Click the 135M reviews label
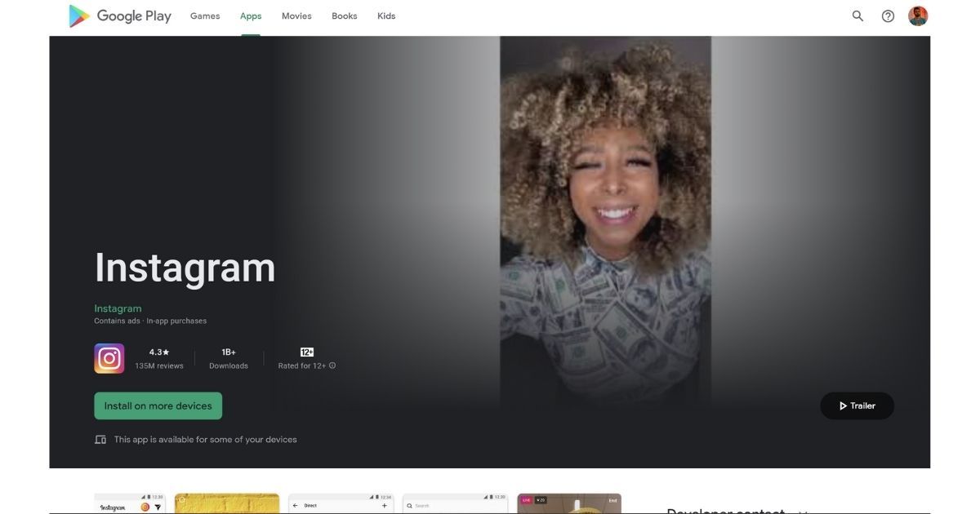Image resolution: width=980 pixels, height=514 pixels. [159, 366]
